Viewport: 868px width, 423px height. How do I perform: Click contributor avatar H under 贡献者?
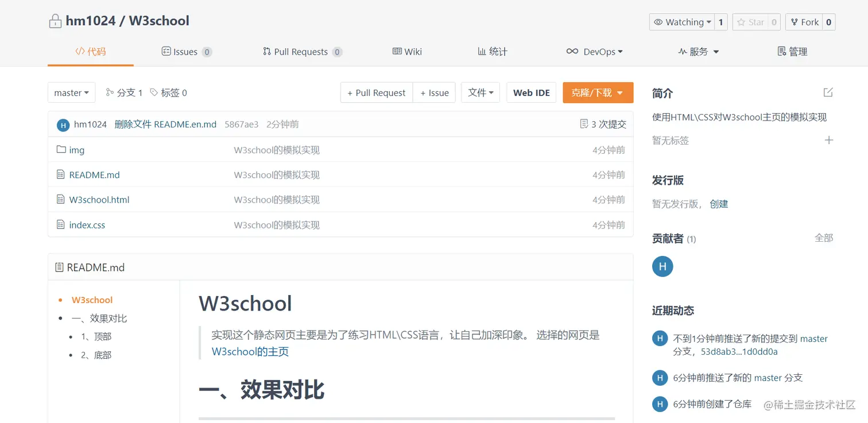662,266
